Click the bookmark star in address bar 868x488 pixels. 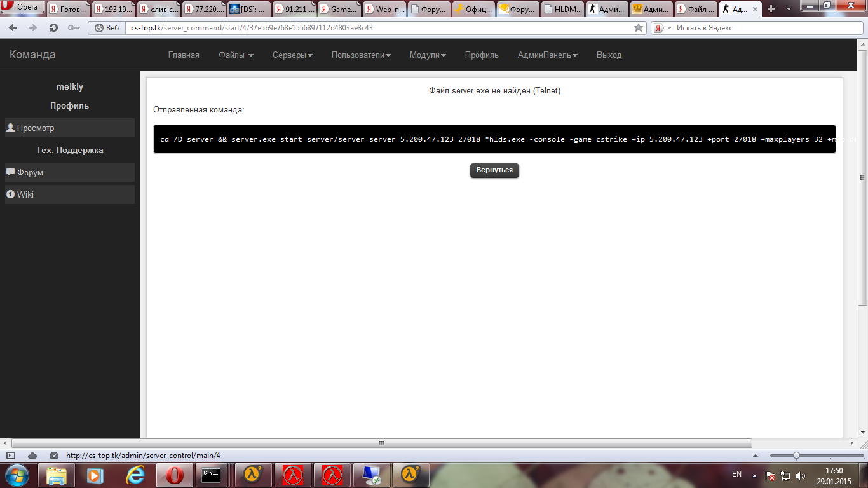[639, 28]
